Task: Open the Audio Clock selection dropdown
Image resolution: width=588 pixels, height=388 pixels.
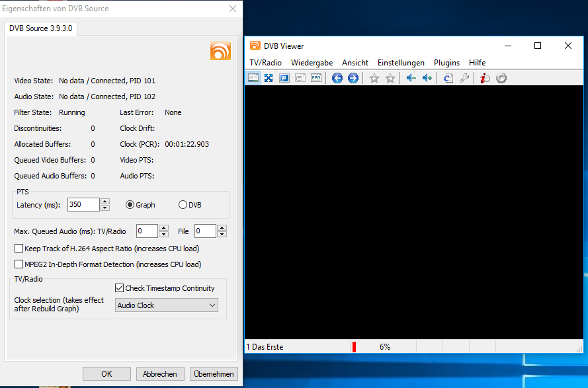Action: click(x=166, y=305)
